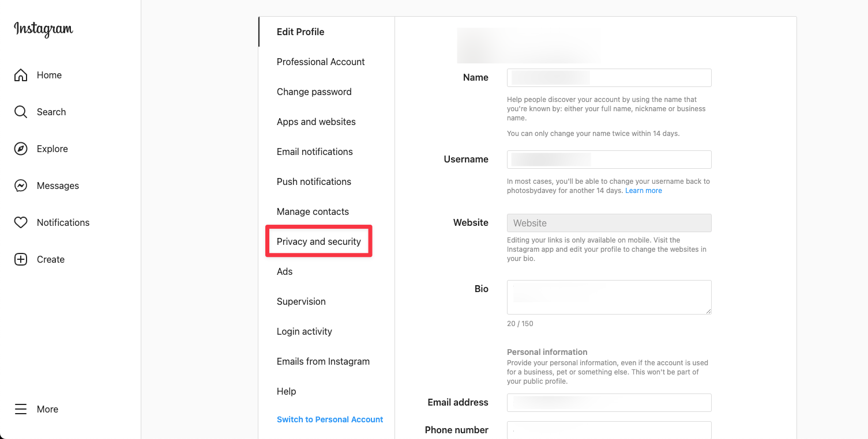Open Home from the sidebar label
This screenshot has width=868, height=439.
[x=49, y=75]
